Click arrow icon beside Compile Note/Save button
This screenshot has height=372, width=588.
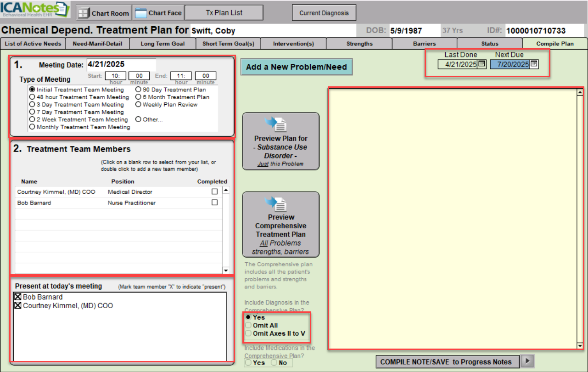(528, 361)
